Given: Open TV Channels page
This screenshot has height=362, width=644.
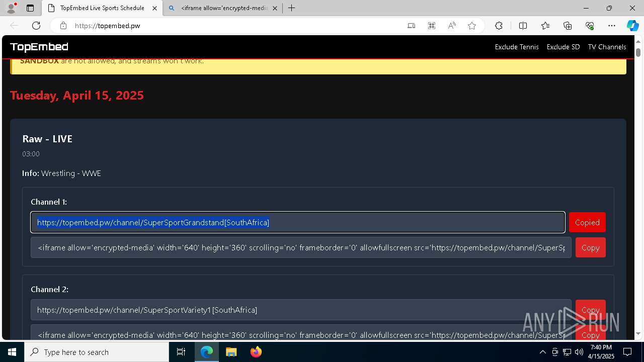Looking at the screenshot, I should click(x=607, y=47).
